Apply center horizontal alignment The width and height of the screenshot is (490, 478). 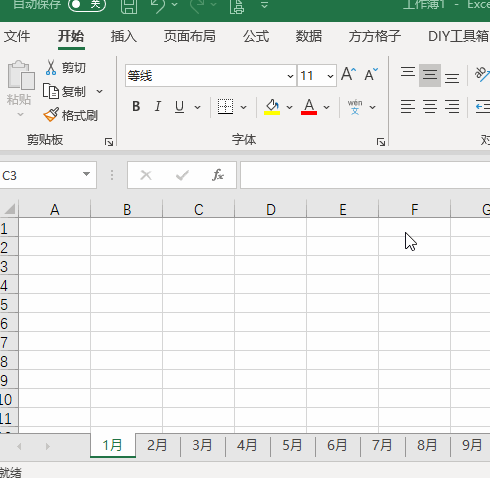[x=430, y=107]
